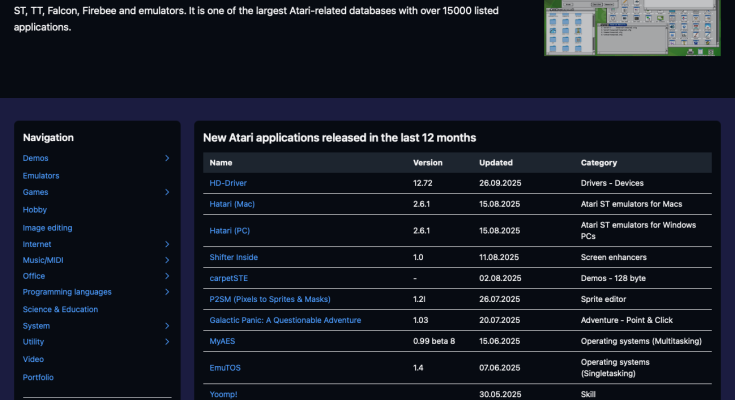735x400 pixels.
Task: Expand the Music/MIDI chevron arrow
Action: tap(167, 260)
